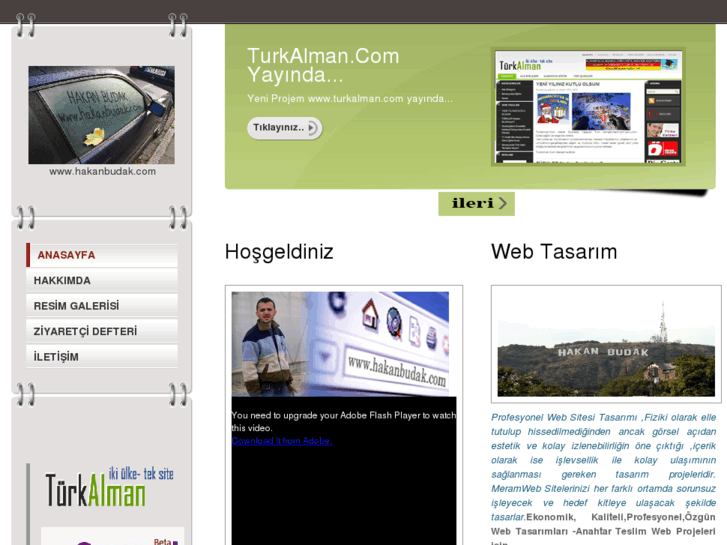Follow the Download it from Adobe link
Screen dimensions: 727x545
coord(282,441)
